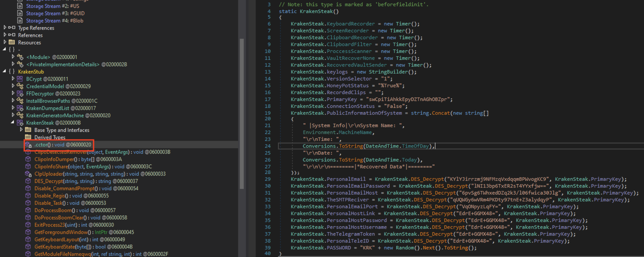Screen dimensions: 644x257
Task: Click the FFDecryptor class icon
Action: pos(20,93)
